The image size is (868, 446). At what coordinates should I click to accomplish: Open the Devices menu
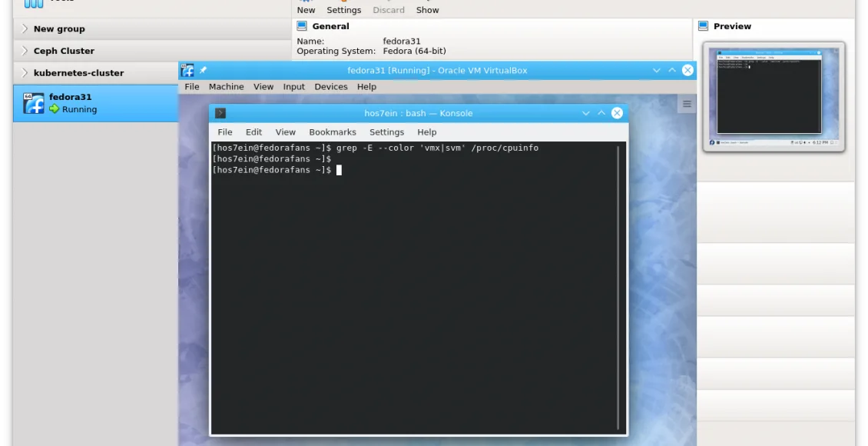331,86
